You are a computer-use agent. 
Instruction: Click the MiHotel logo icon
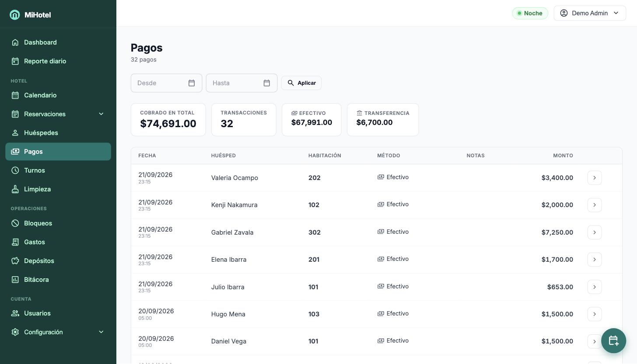(x=15, y=15)
